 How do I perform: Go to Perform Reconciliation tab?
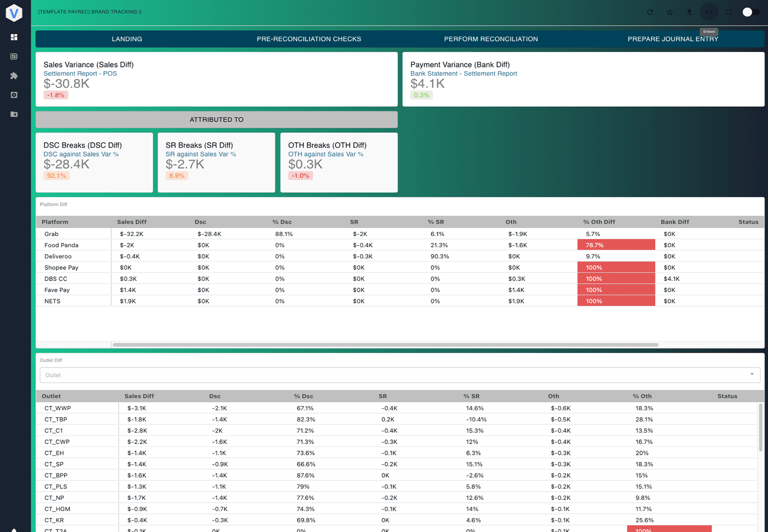(x=491, y=39)
